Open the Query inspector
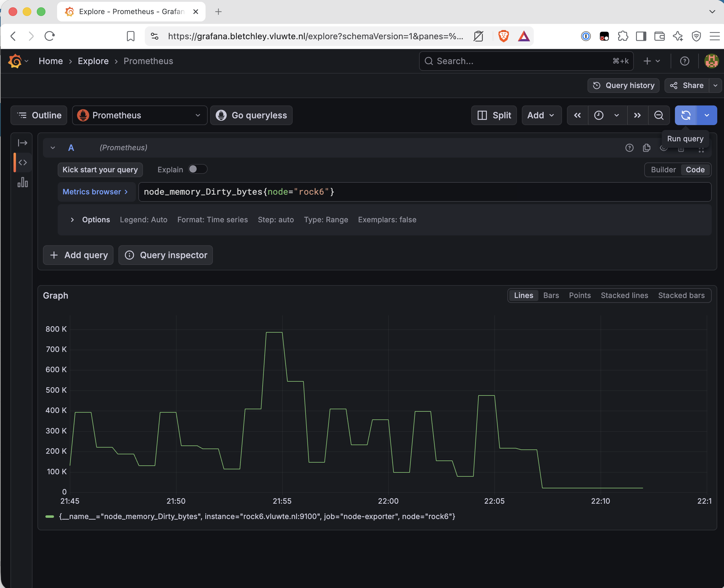724x588 pixels. coord(165,255)
